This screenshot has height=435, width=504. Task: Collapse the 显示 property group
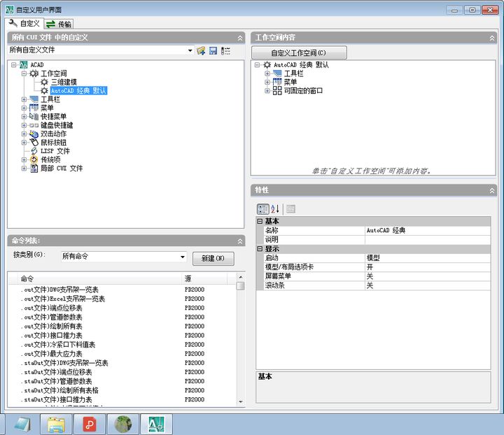260,249
